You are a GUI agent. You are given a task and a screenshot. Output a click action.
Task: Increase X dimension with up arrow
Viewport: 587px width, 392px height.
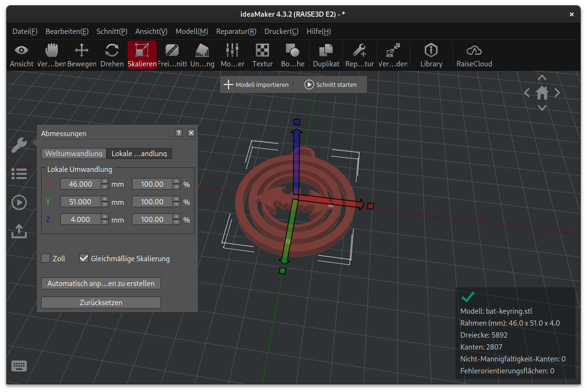(105, 181)
